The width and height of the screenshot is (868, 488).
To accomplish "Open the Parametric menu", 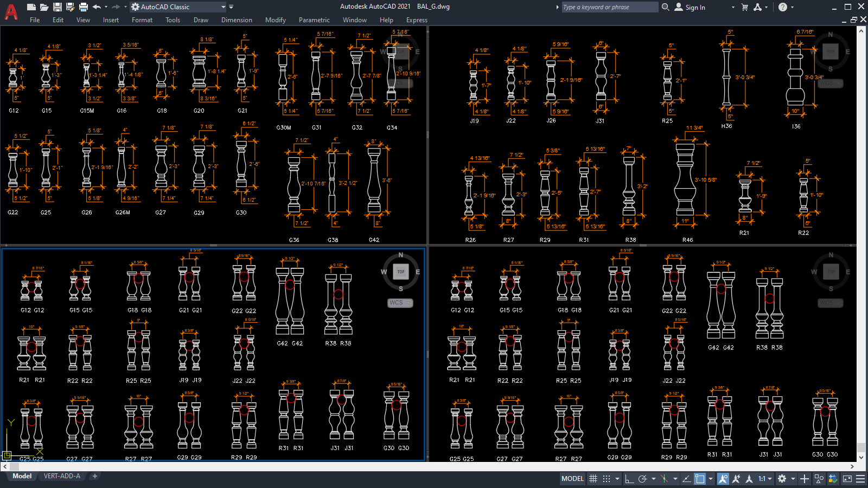I will tap(314, 20).
